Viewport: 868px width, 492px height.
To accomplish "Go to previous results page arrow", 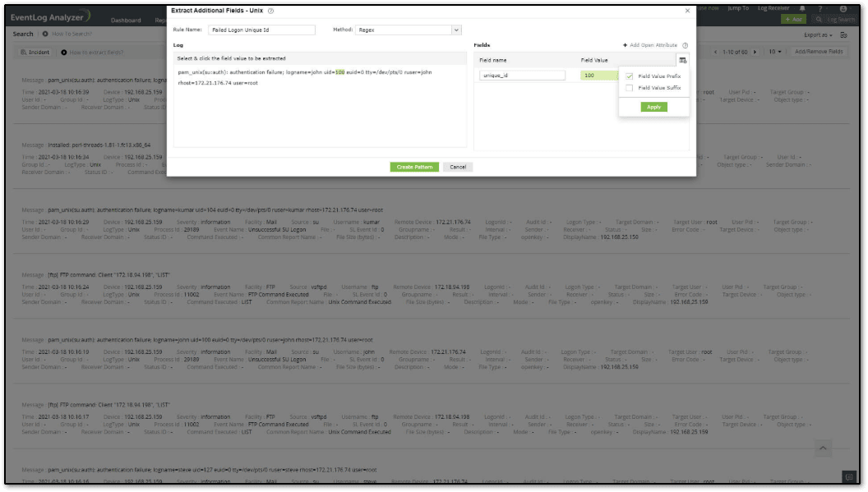I will [716, 52].
